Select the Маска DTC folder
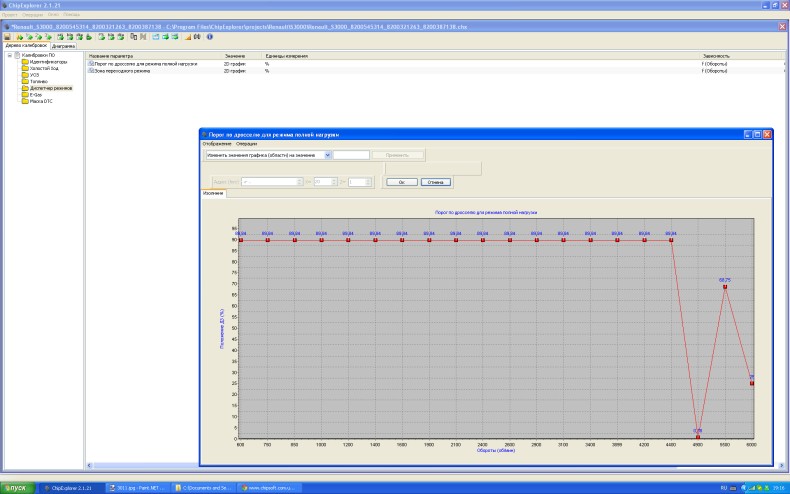Viewport: 790px width, 494px height. [41, 99]
